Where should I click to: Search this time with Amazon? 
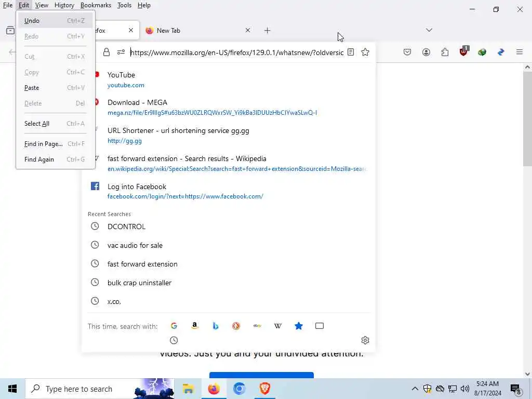pyautogui.click(x=194, y=326)
